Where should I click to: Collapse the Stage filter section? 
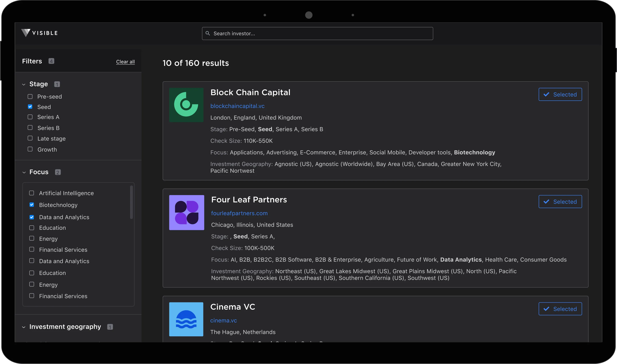(24, 84)
